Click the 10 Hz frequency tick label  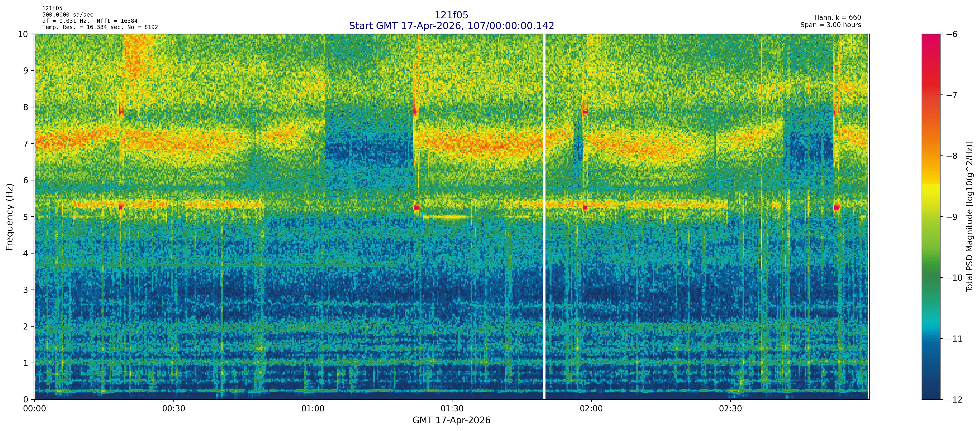tap(23, 34)
